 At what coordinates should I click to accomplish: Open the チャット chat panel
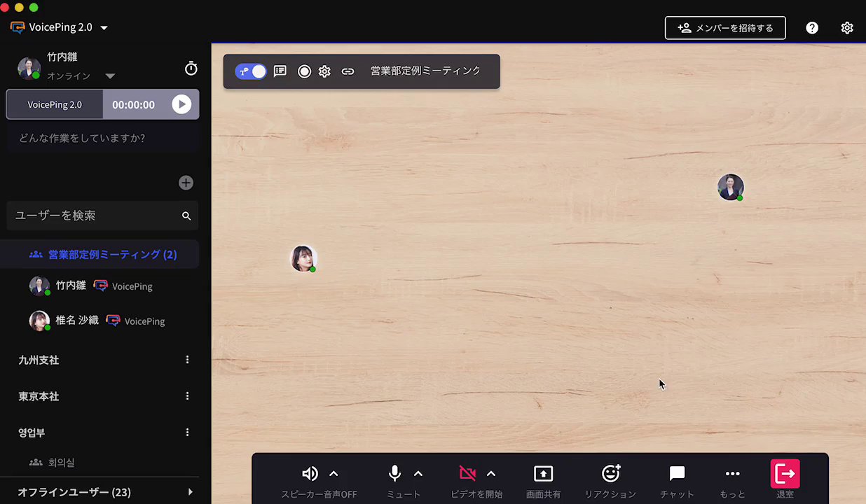tap(677, 474)
